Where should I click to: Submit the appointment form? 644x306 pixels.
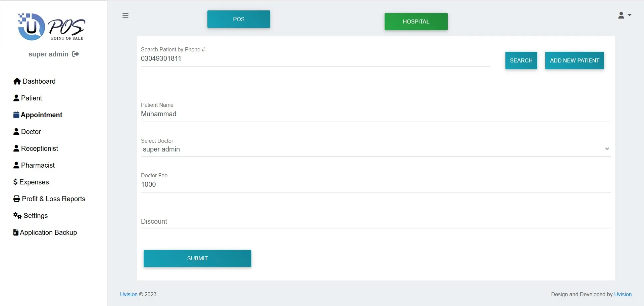point(197,258)
